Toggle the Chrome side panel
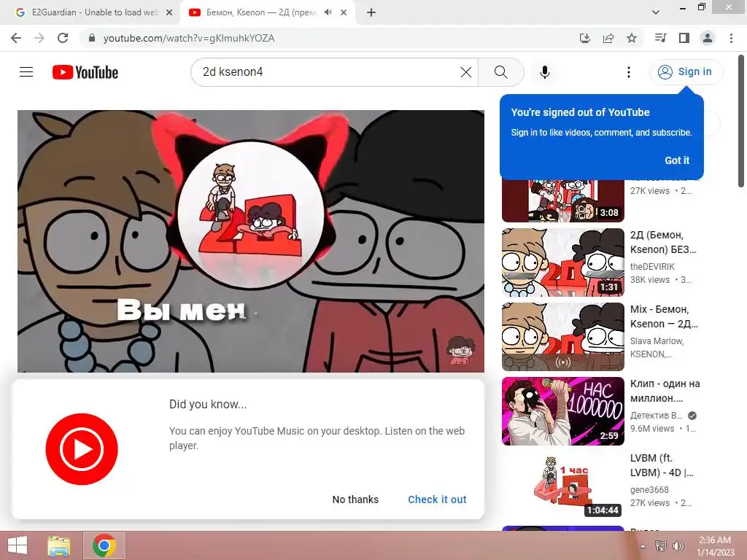The width and height of the screenshot is (747, 560). (x=684, y=38)
